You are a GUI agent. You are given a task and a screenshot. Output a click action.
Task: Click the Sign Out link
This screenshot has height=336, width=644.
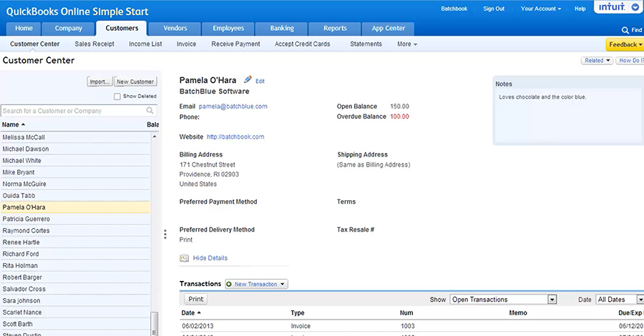pos(494,9)
